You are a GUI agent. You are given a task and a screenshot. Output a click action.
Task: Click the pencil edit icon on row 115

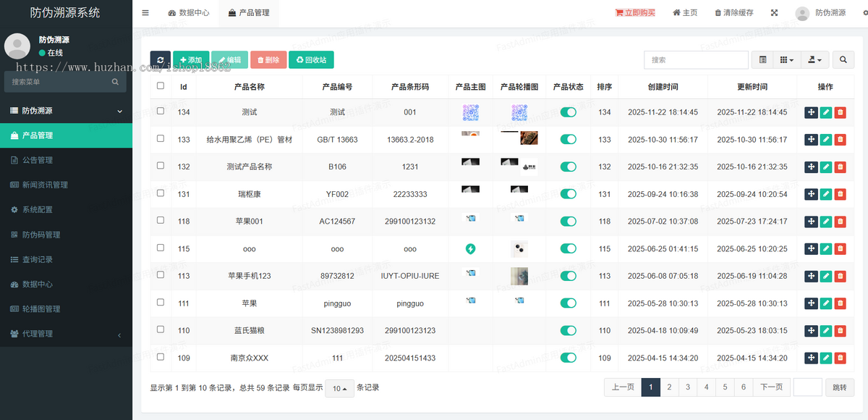pyautogui.click(x=825, y=248)
